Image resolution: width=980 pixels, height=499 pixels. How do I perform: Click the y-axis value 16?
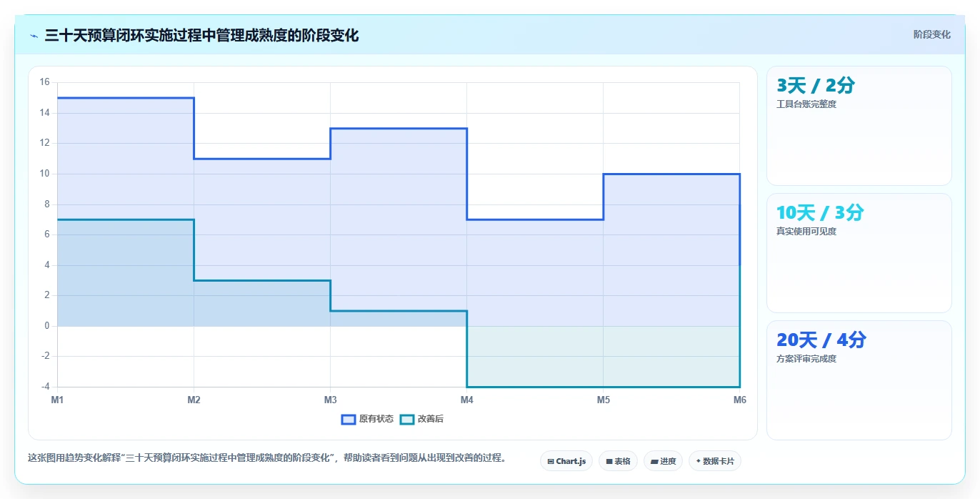[44, 82]
